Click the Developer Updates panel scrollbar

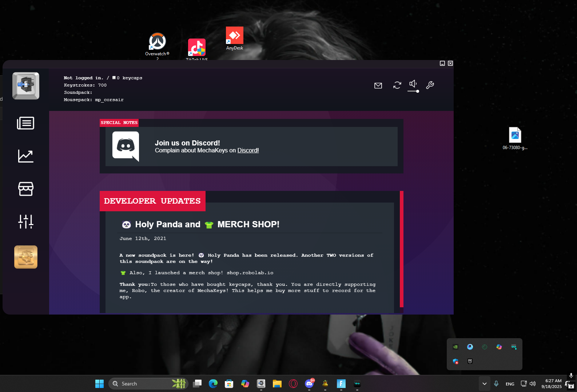pos(402,249)
